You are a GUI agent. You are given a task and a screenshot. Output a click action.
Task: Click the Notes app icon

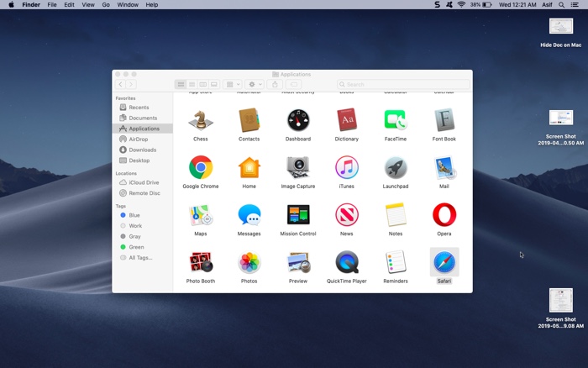(396, 214)
